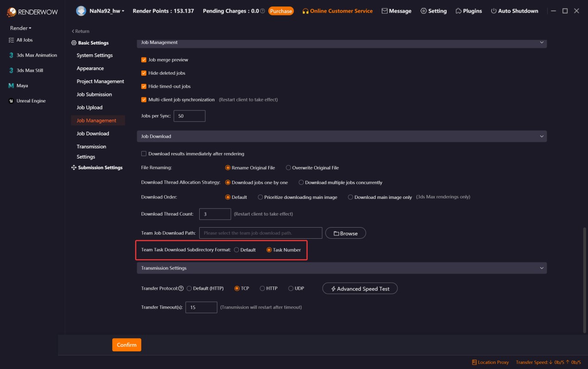Click the Submission Settings arrows icon
588x369 pixels.
[x=74, y=168]
